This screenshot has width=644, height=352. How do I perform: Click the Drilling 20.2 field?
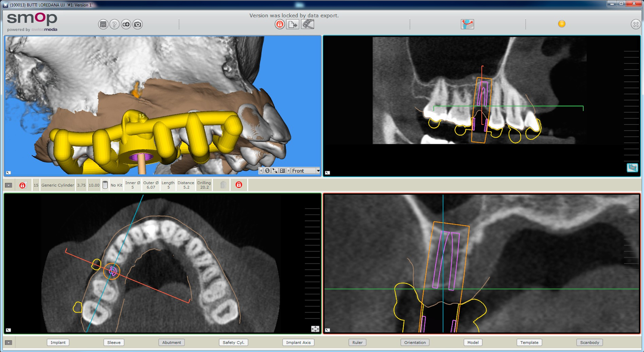pos(204,185)
